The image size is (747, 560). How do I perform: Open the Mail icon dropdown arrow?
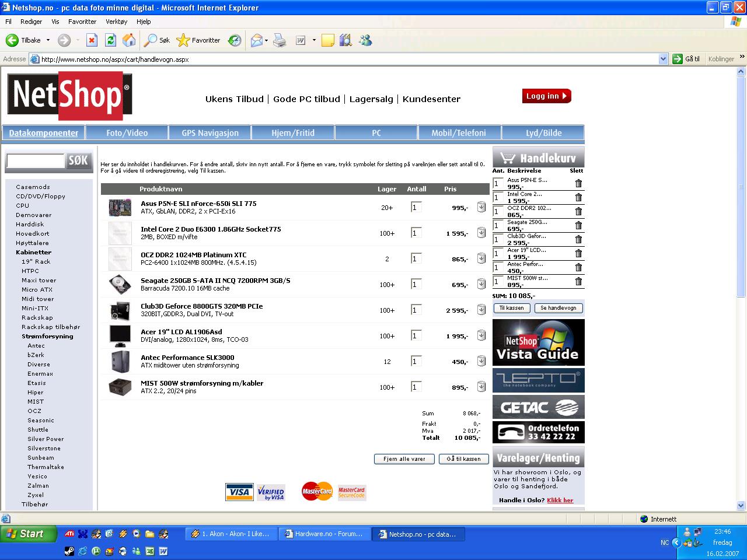click(x=266, y=40)
